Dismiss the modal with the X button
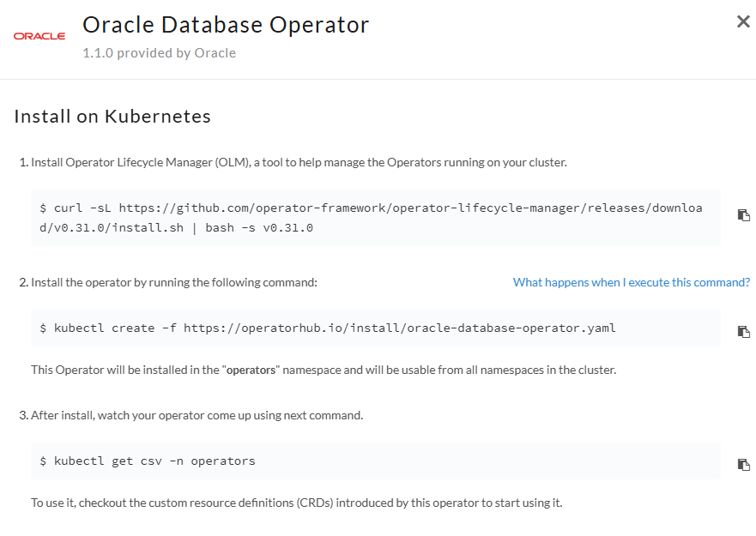Image resolution: width=756 pixels, height=536 pixels. 742,21
